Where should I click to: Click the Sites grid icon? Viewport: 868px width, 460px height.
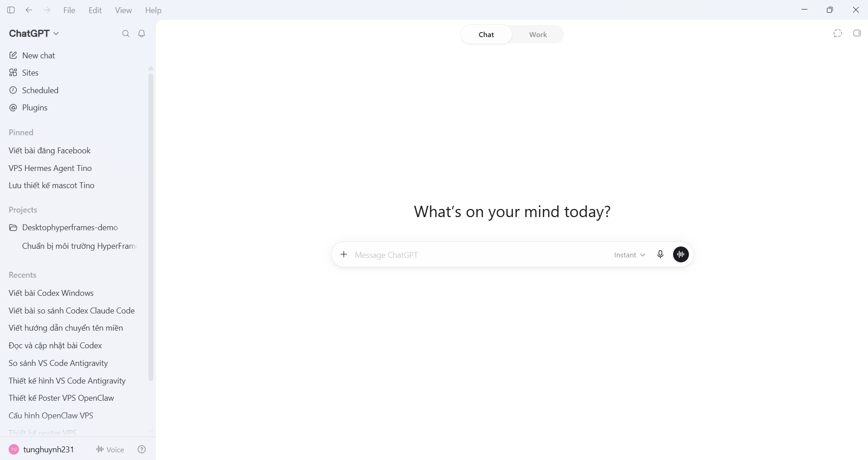tap(13, 72)
